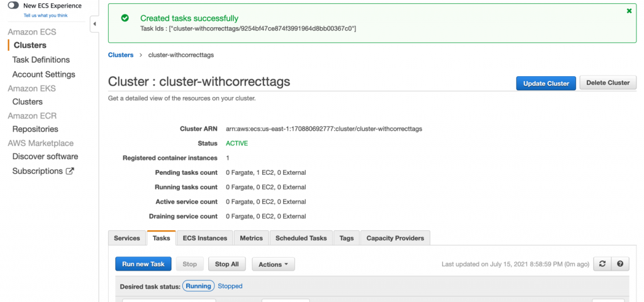Image resolution: width=644 pixels, height=302 pixels.
Task: Click the external link icon beside Subscriptions
Action: click(x=70, y=171)
